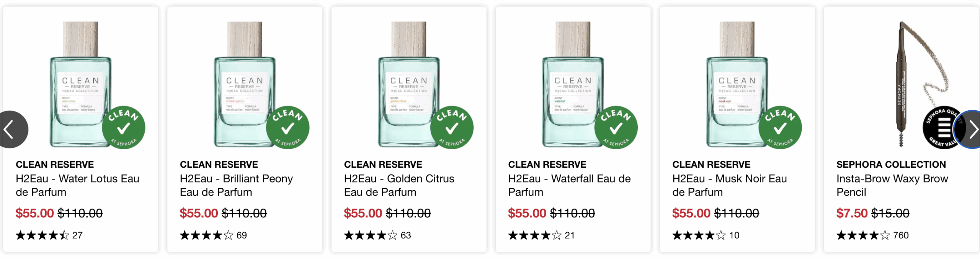The image size is (980, 258).
Task: Open H2Eau Golden Citrus Eau de Parfum link
Action: [x=399, y=185]
